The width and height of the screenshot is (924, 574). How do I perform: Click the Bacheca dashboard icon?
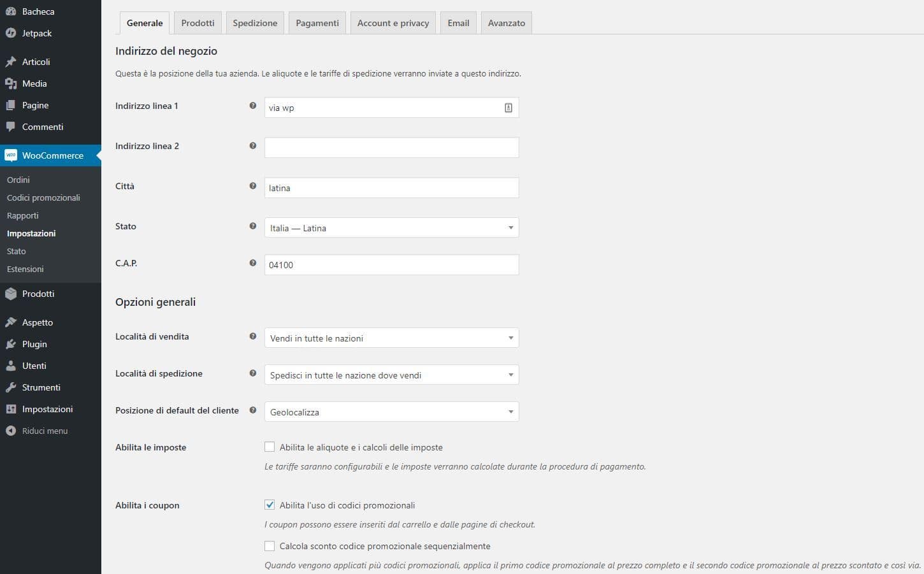click(11, 11)
